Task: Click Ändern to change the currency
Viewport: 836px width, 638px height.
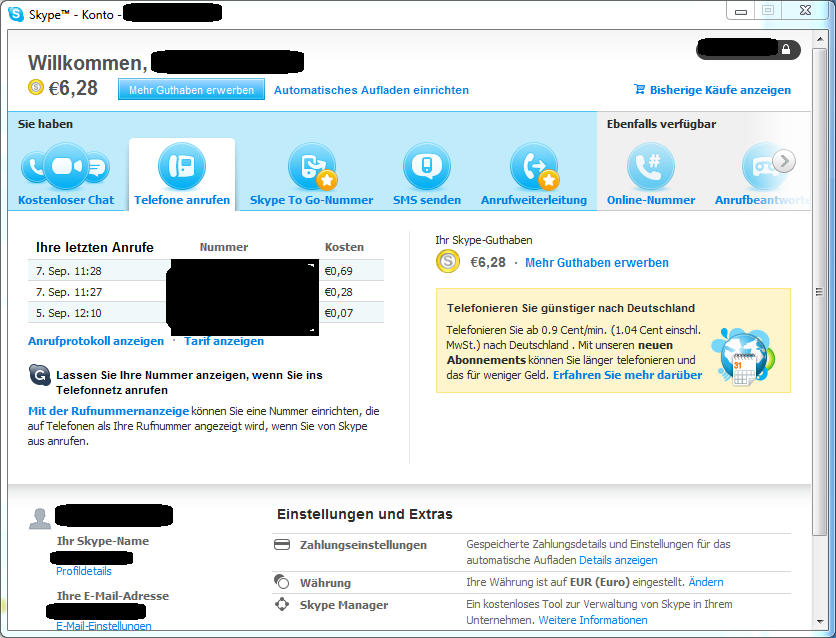Action: [x=706, y=582]
